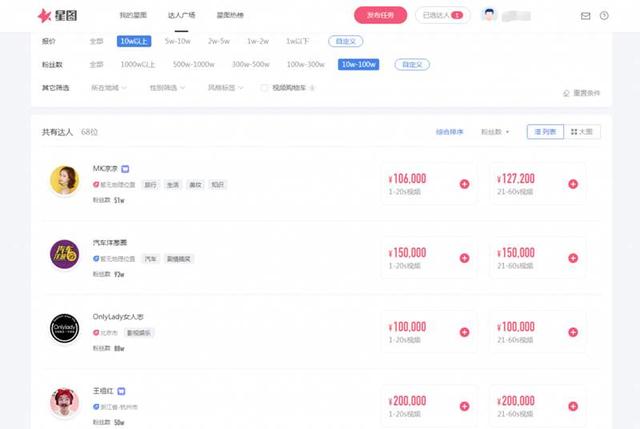The image size is (640, 429).
Task: Open the mail inbox icon
Action: [x=585, y=16]
